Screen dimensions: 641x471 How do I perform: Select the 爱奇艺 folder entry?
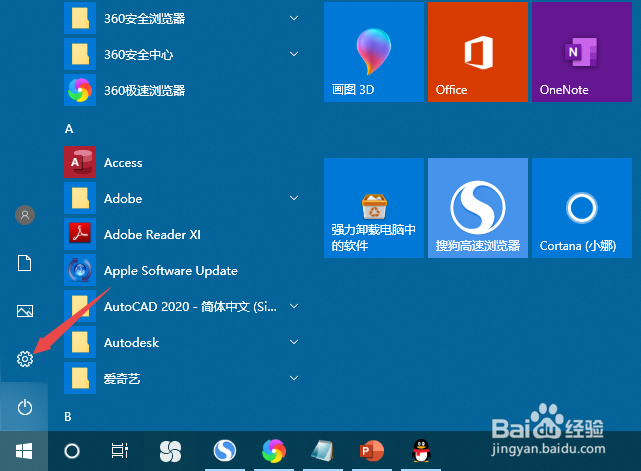pyautogui.click(x=182, y=378)
